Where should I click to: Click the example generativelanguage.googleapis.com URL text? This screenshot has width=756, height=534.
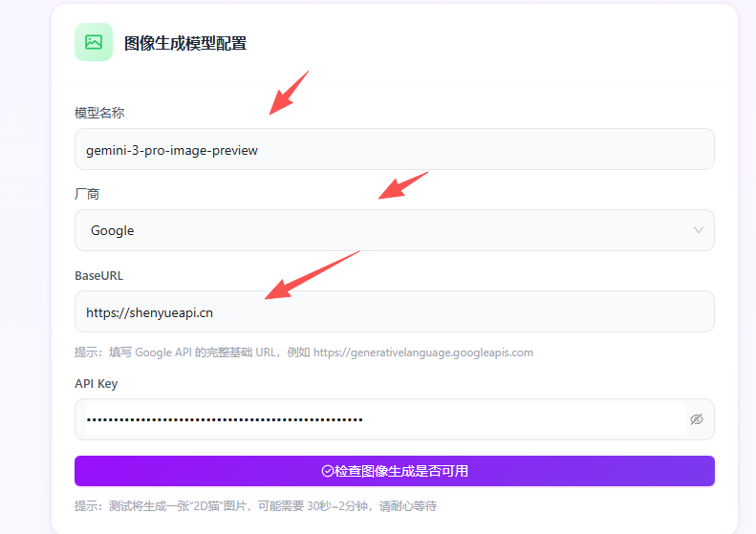pyautogui.click(x=422, y=352)
